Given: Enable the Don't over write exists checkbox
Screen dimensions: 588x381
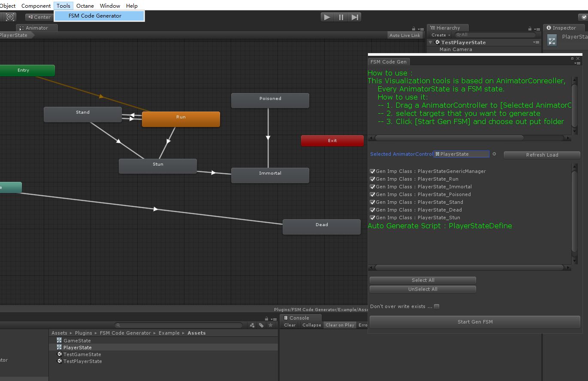Looking at the screenshot, I should pyautogui.click(x=437, y=306).
